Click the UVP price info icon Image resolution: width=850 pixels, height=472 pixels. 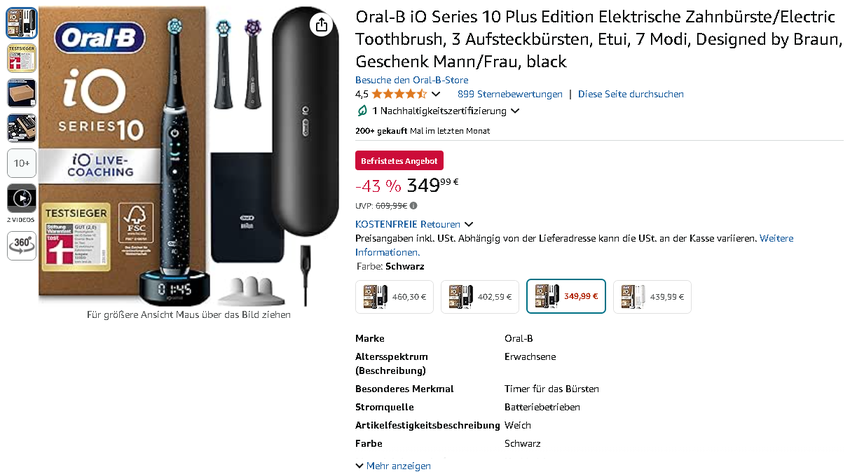[414, 205]
